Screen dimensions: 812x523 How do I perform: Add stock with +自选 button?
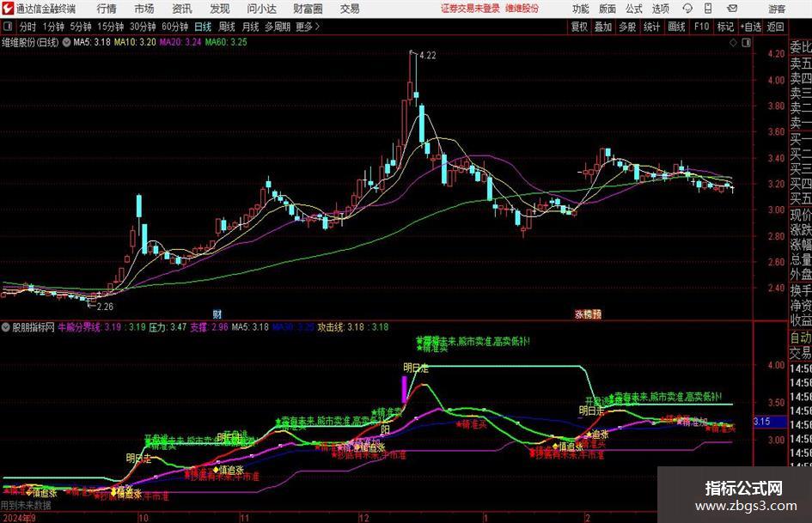pos(751,27)
